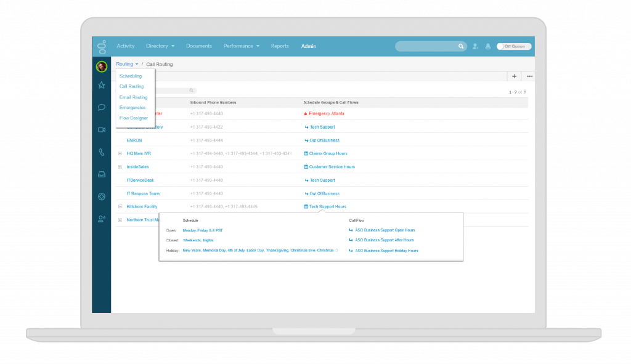Click the lifebuoy Help icon in sidebar
The width and height of the screenshot is (631, 364).
click(x=102, y=196)
